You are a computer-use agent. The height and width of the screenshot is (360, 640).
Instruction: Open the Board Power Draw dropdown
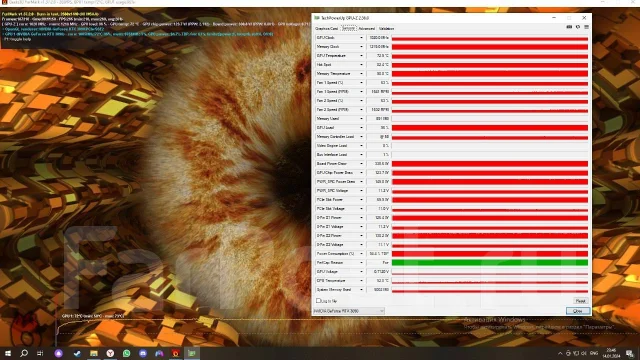[361, 164]
